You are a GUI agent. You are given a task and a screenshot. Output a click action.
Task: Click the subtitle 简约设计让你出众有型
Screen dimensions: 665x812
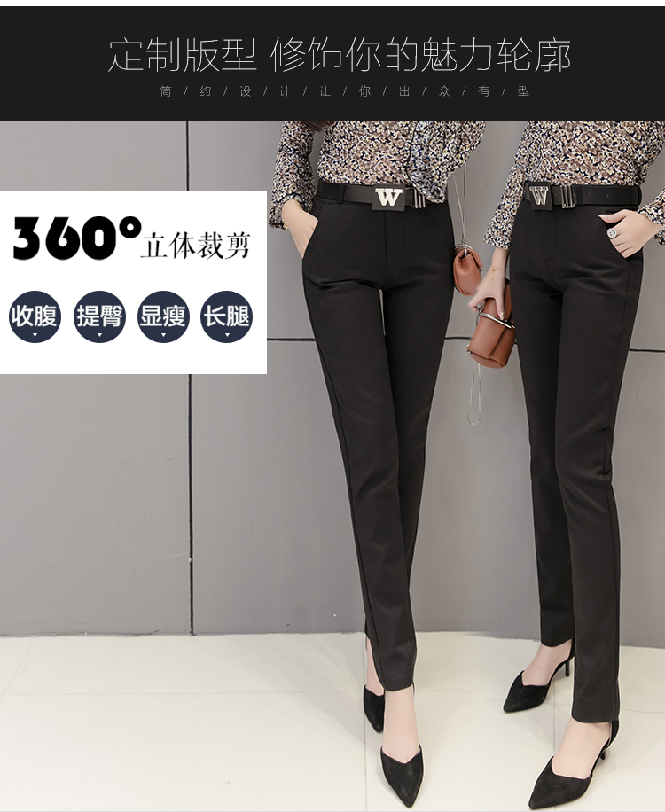[344, 91]
